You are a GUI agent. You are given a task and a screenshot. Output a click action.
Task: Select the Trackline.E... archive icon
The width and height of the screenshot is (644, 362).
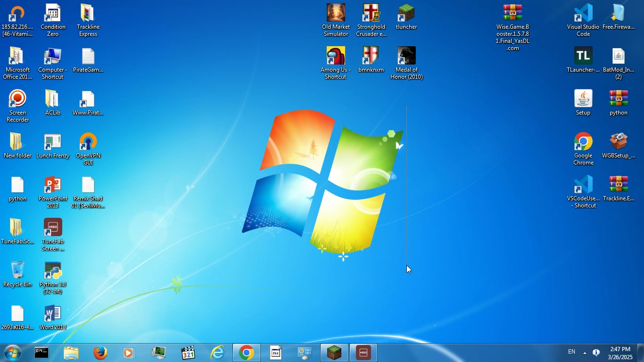coord(619,189)
